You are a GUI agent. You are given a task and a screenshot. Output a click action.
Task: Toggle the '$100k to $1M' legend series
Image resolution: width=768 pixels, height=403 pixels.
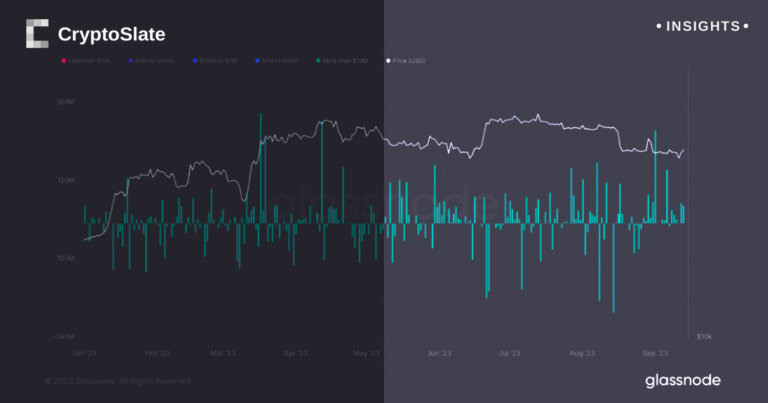pyautogui.click(x=215, y=61)
